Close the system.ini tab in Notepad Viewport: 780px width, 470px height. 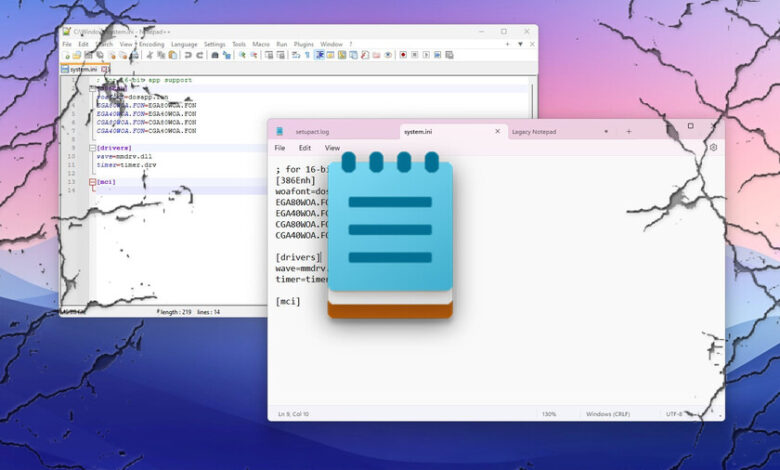point(497,131)
